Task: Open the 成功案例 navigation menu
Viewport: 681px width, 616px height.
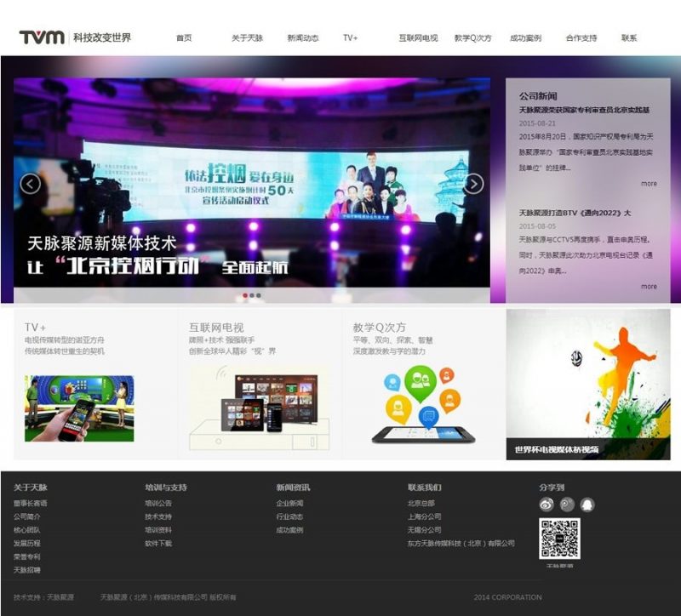Action: [525, 38]
